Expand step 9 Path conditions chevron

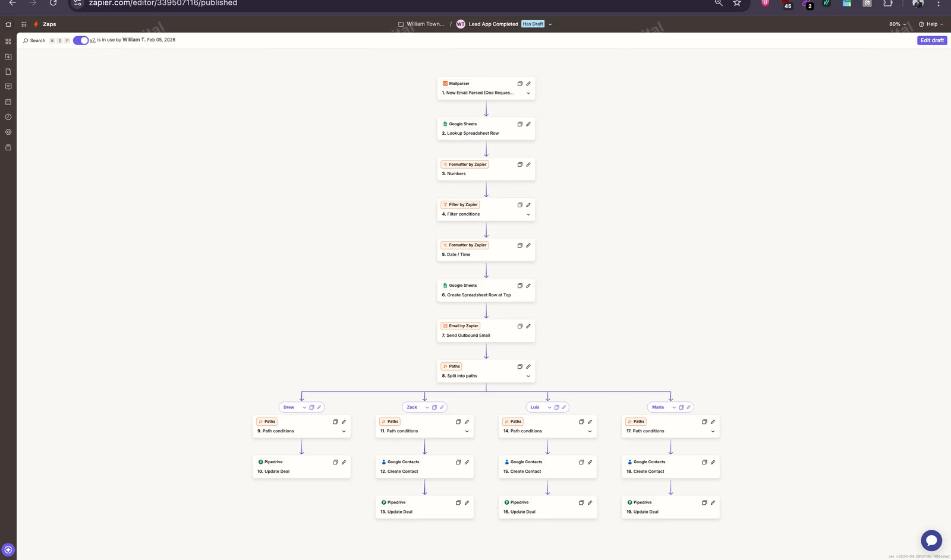pos(344,431)
